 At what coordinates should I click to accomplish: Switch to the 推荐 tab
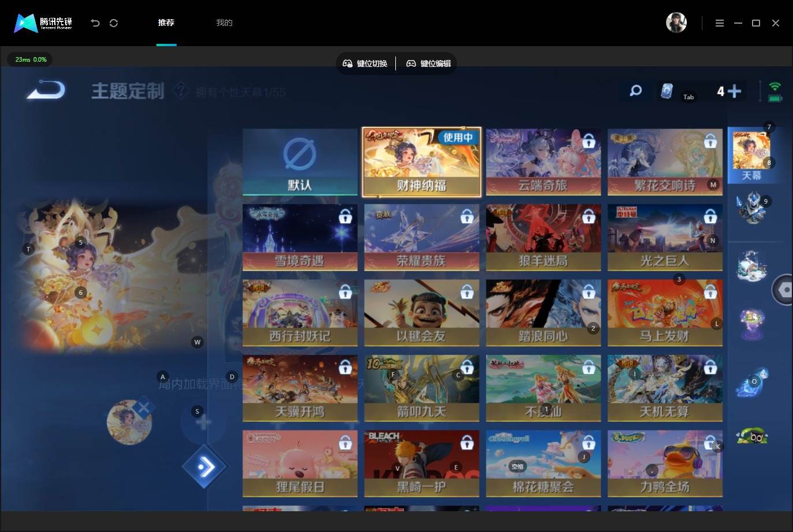click(x=166, y=23)
